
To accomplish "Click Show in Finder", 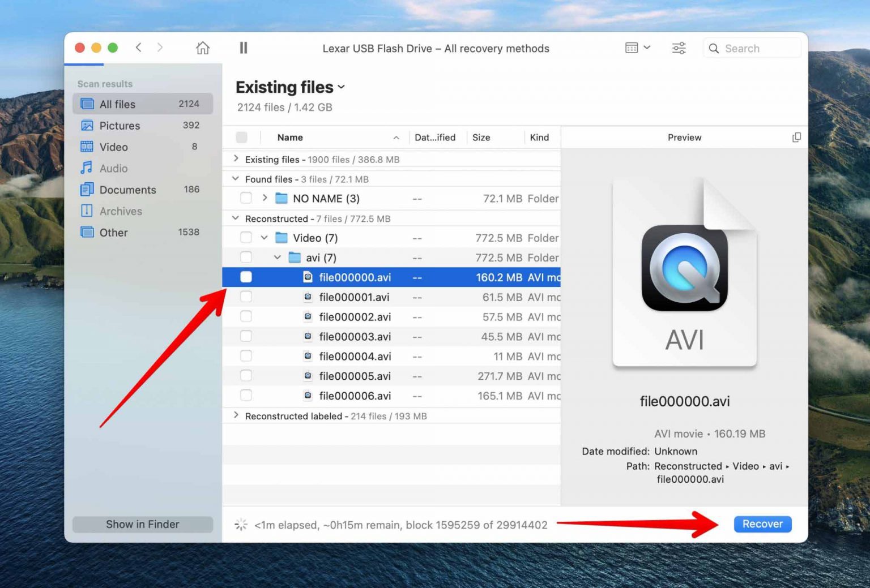I will click(142, 524).
